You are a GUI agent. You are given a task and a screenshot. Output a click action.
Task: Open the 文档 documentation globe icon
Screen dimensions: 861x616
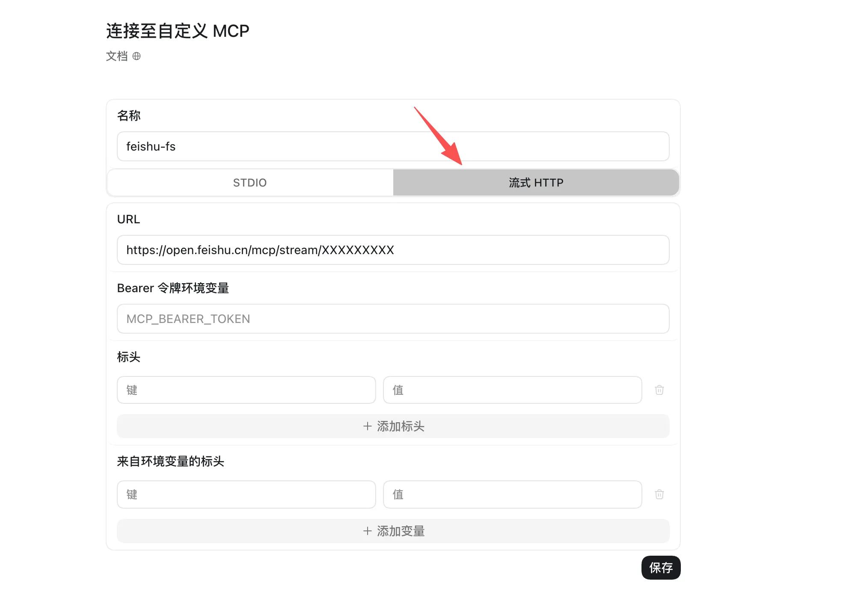coord(137,56)
